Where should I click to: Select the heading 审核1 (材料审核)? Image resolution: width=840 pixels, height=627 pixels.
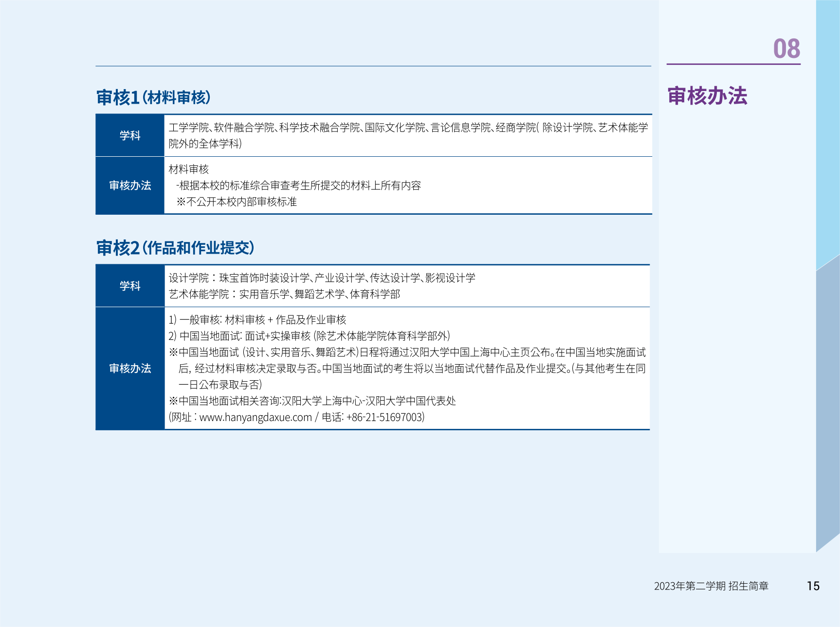[x=153, y=97]
